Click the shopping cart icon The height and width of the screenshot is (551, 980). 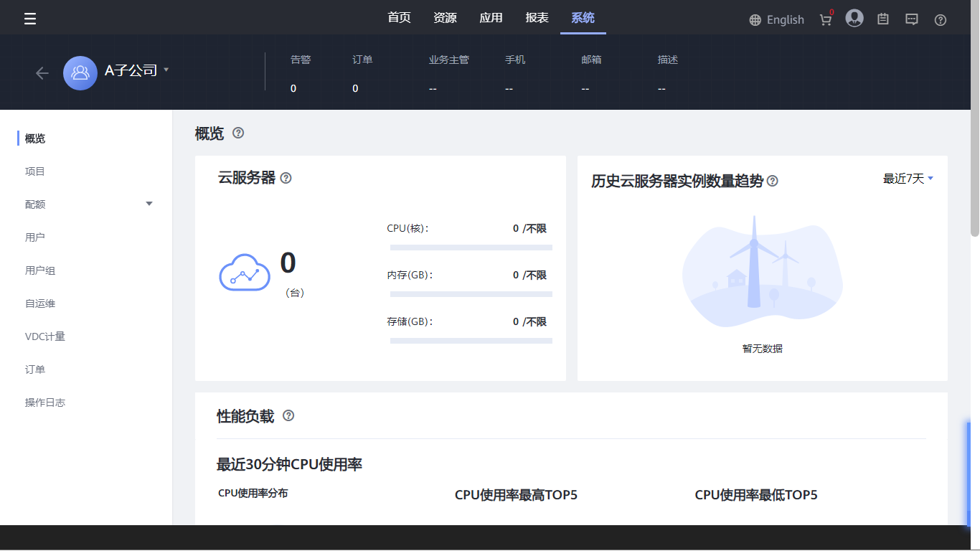826,20
